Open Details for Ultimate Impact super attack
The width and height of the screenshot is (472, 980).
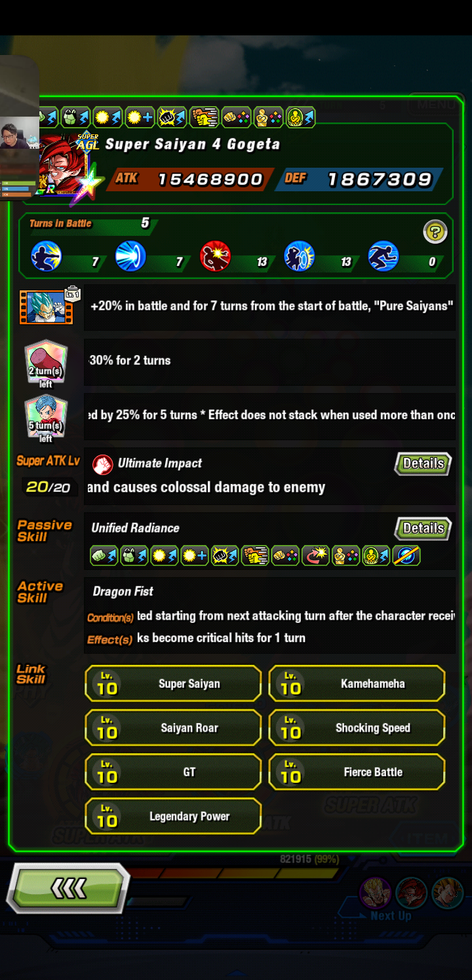pyautogui.click(x=423, y=463)
